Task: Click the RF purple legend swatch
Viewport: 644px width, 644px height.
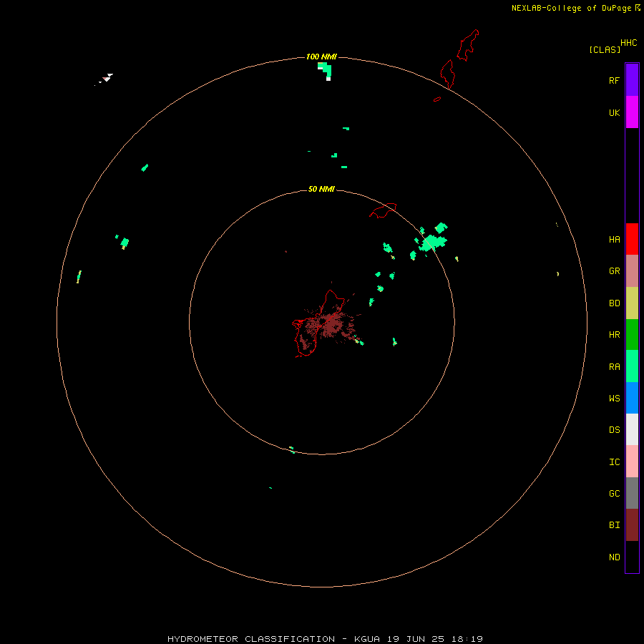Action: coord(632,79)
